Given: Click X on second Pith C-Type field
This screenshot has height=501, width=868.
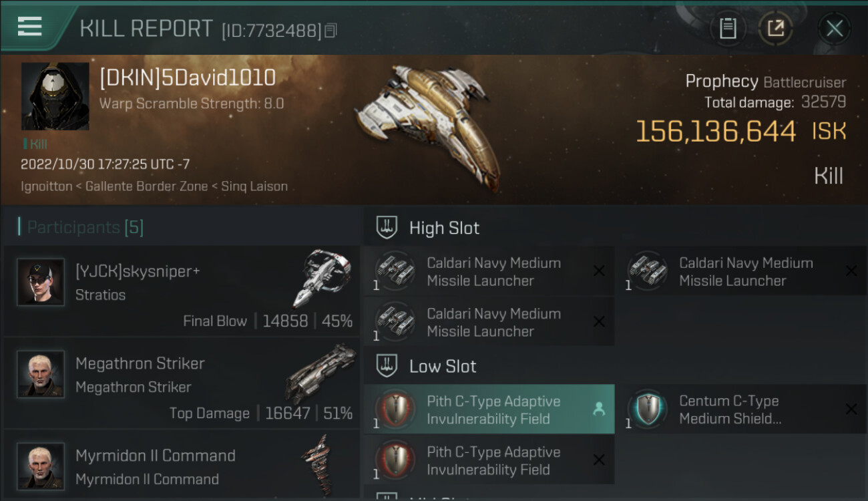Looking at the screenshot, I should tap(599, 460).
